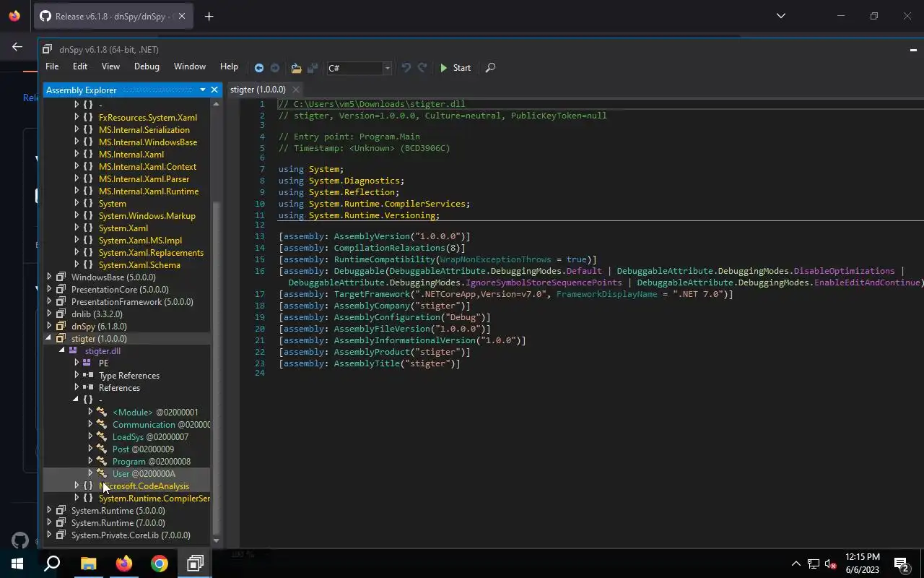924x578 pixels.
Task: Start debugging with the Start button
Action: tap(456, 68)
